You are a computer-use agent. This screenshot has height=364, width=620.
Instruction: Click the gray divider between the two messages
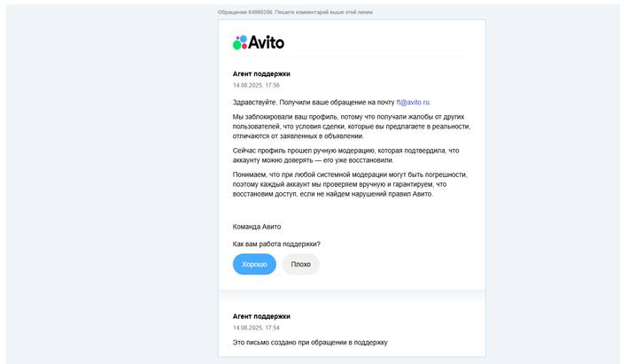352,295
